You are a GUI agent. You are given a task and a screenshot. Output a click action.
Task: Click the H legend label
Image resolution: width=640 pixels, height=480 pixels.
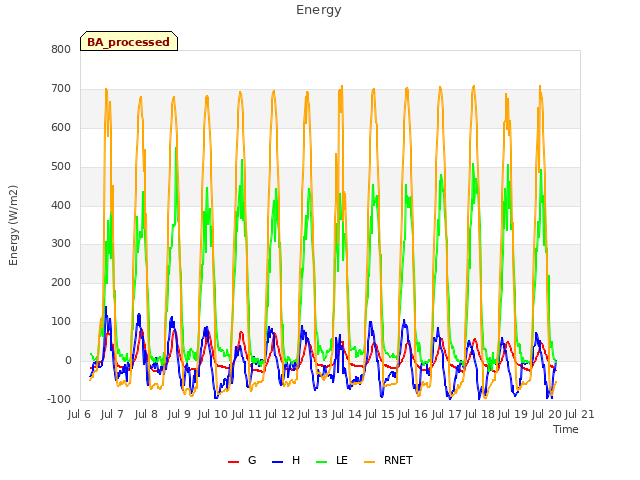tap(296, 460)
